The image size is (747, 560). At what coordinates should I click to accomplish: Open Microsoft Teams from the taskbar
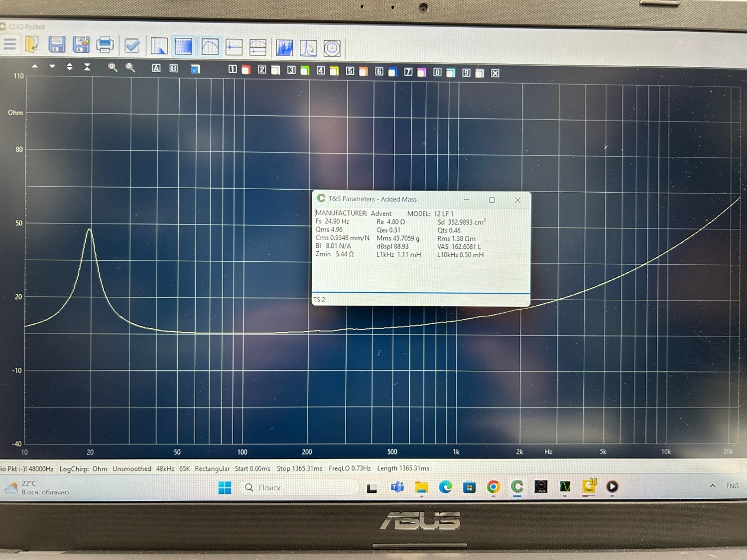pos(397,487)
